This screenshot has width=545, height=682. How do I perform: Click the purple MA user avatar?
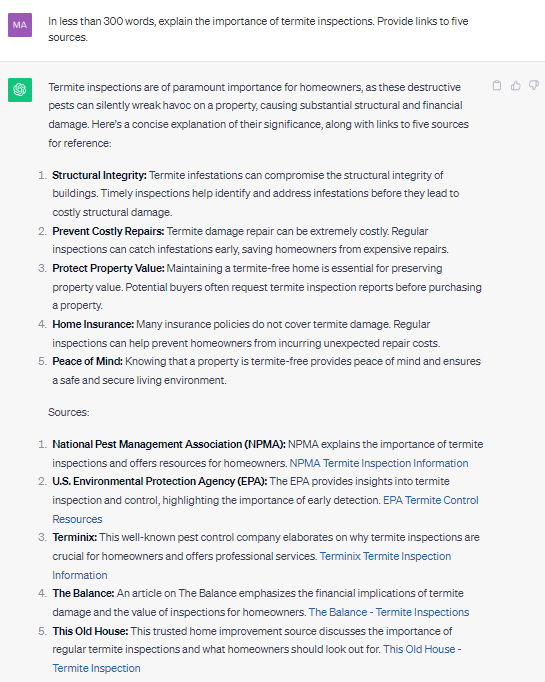pyautogui.click(x=20, y=25)
